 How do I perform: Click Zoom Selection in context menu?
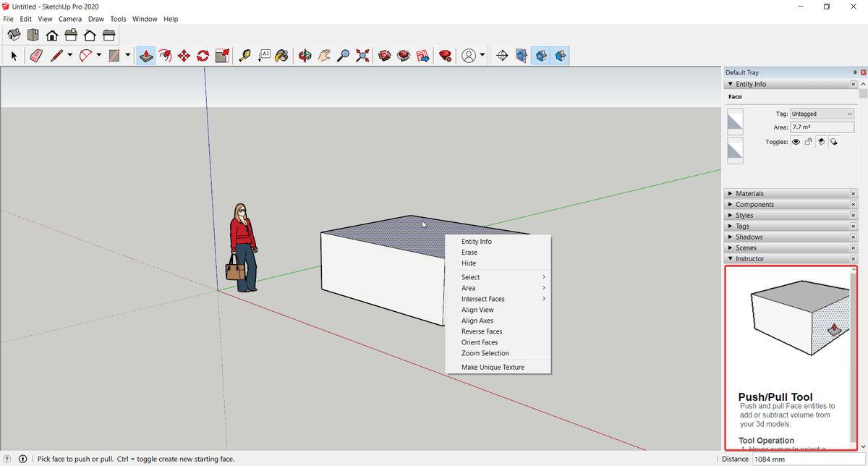click(485, 353)
